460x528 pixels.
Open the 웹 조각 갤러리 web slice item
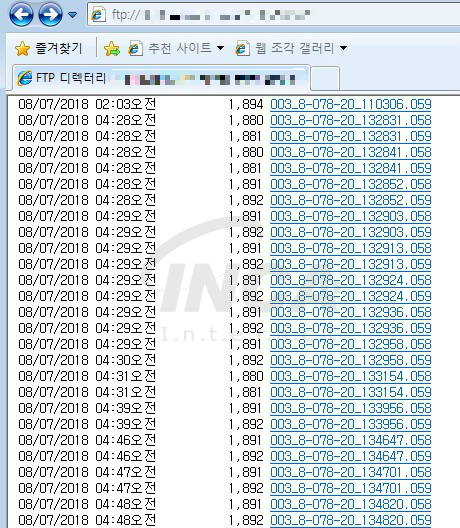tap(285, 48)
